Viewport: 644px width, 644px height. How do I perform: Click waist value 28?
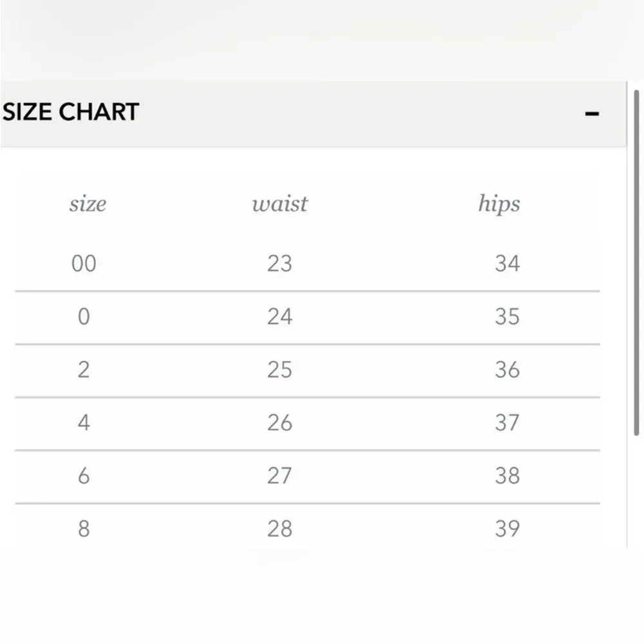[x=279, y=529]
